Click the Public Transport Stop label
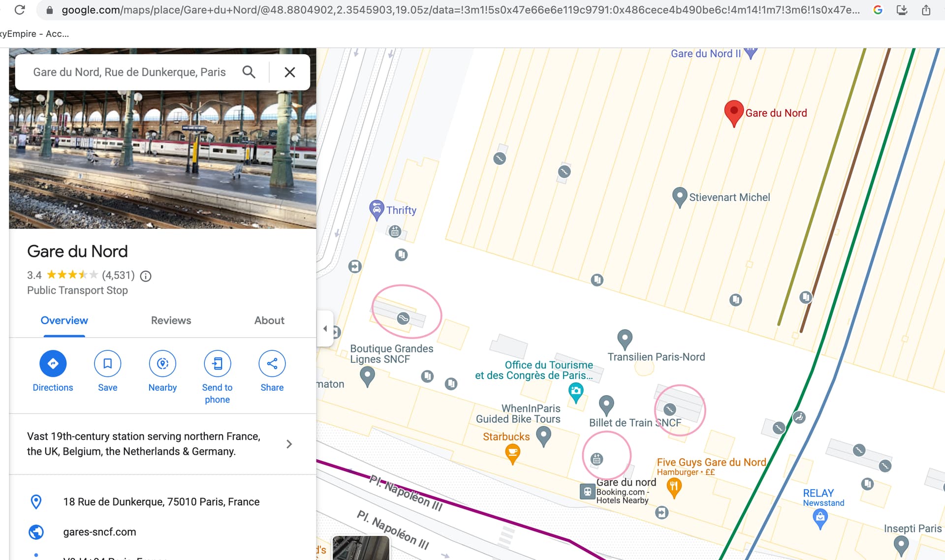This screenshot has width=945, height=560. click(77, 290)
